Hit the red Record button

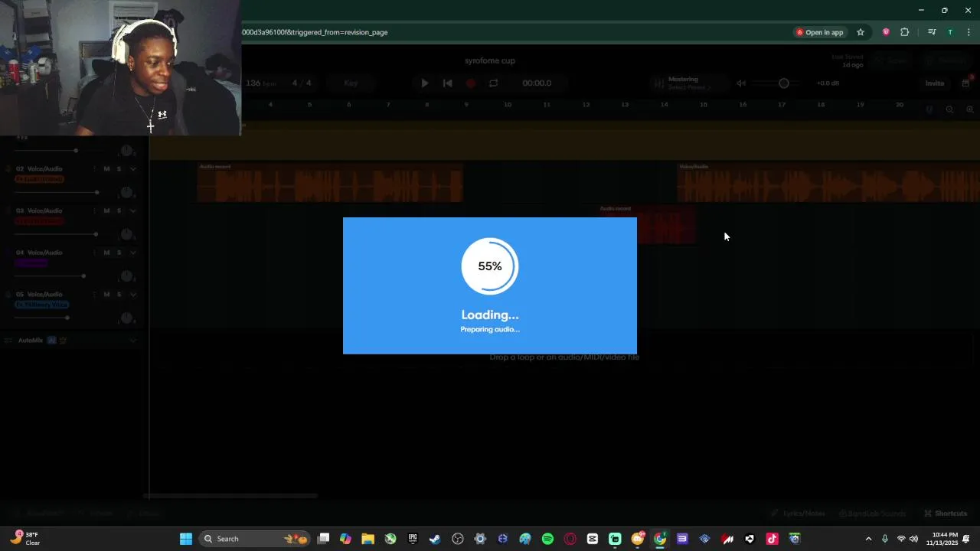tap(471, 83)
